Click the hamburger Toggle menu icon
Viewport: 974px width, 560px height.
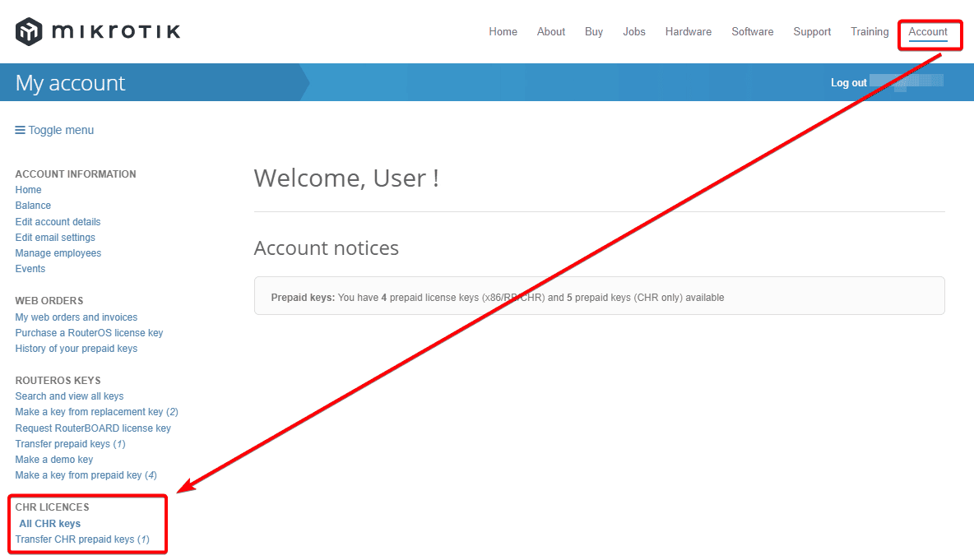pos(18,129)
